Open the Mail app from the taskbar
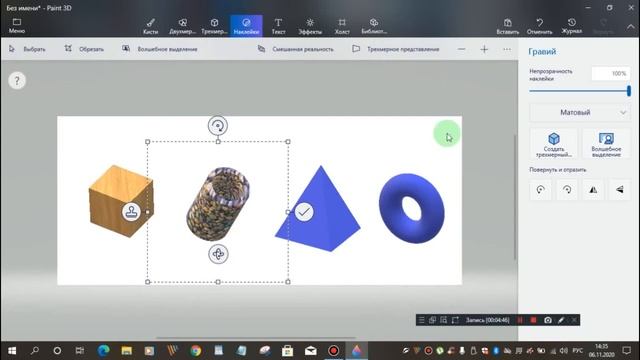640x360 pixels. pos(311,351)
